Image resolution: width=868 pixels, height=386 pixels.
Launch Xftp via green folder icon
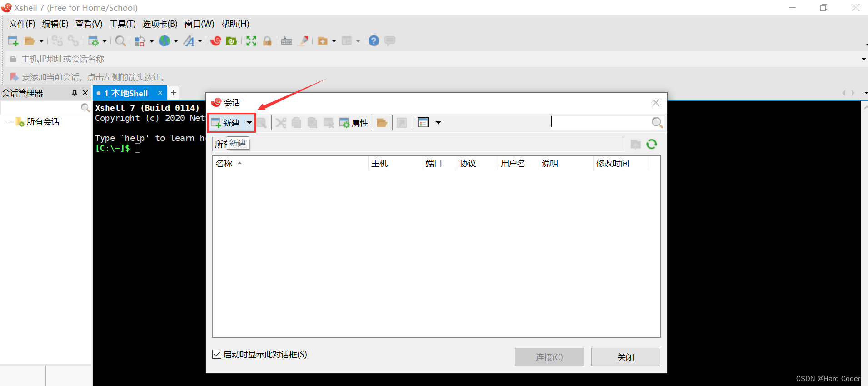tap(232, 41)
